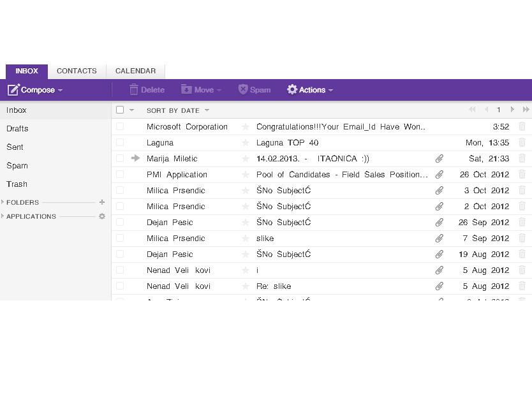Open Pool of Candidates email subject
This screenshot has width=532, height=405.
(342, 175)
